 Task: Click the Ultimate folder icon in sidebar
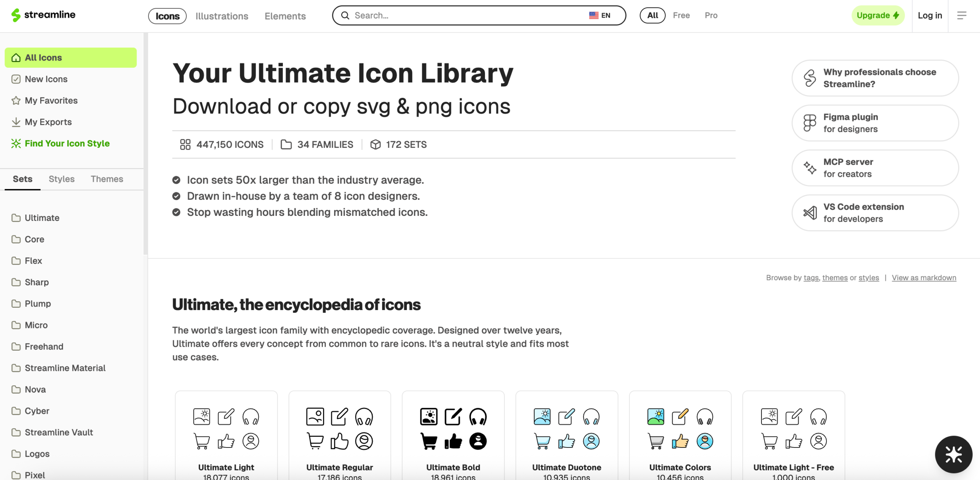pos(16,218)
